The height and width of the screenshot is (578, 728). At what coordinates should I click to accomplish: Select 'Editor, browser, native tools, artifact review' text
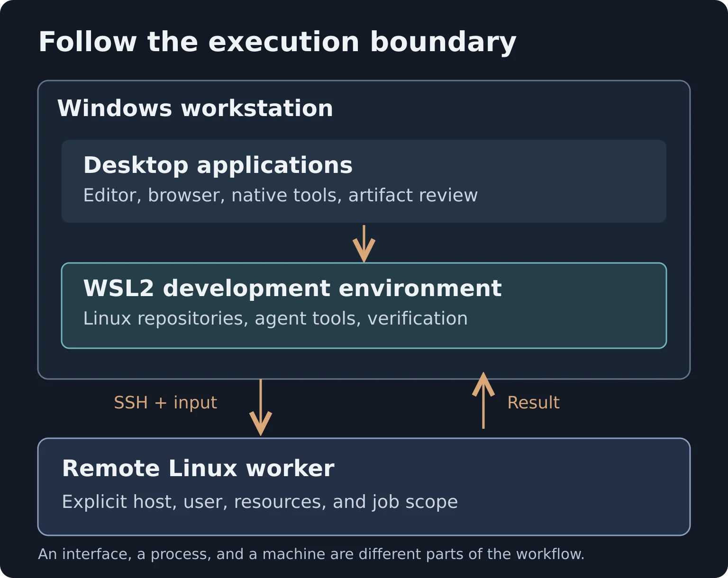click(x=281, y=196)
